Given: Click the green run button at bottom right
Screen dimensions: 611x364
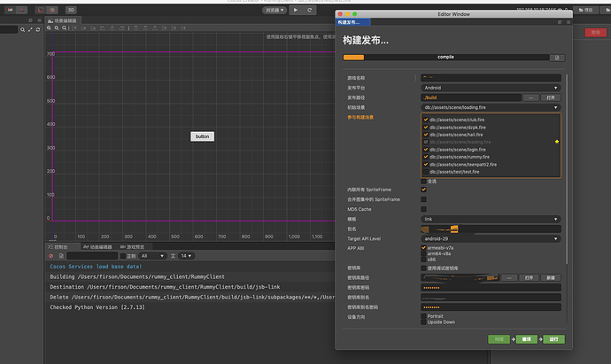Looking at the screenshot, I should [x=553, y=339].
